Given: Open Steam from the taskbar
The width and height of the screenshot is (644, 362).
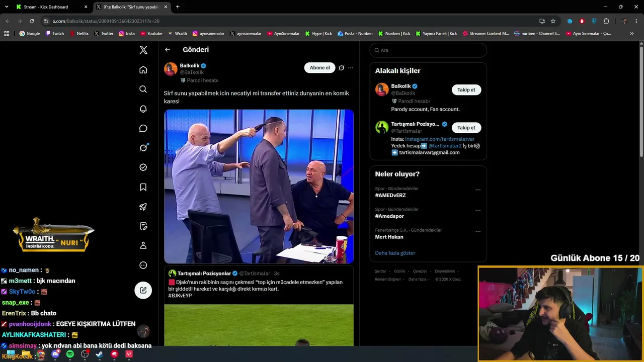Looking at the screenshot, I should pos(100,354).
